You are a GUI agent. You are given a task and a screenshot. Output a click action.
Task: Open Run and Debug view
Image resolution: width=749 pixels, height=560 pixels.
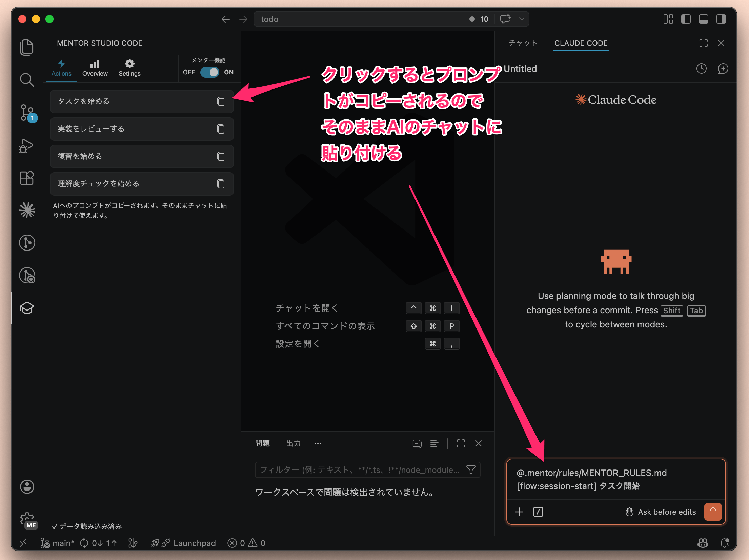tap(27, 146)
